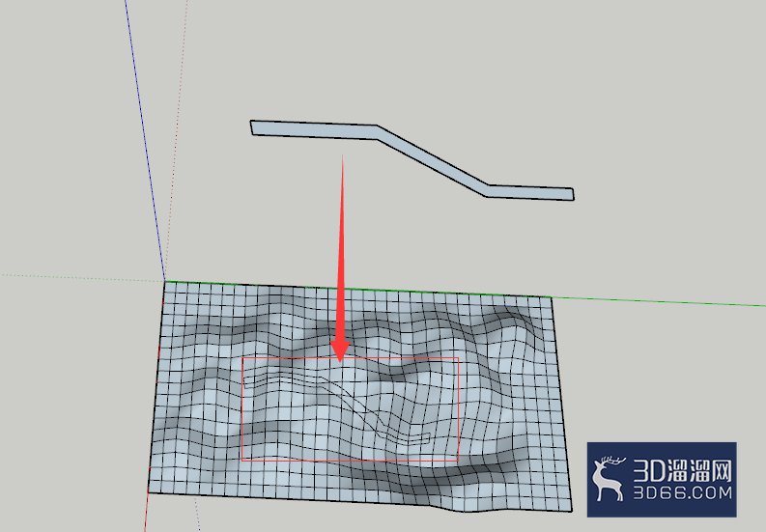Select the gridded terrain mesh surface
Screen dimensions: 766x532
[x=360, y=397]
